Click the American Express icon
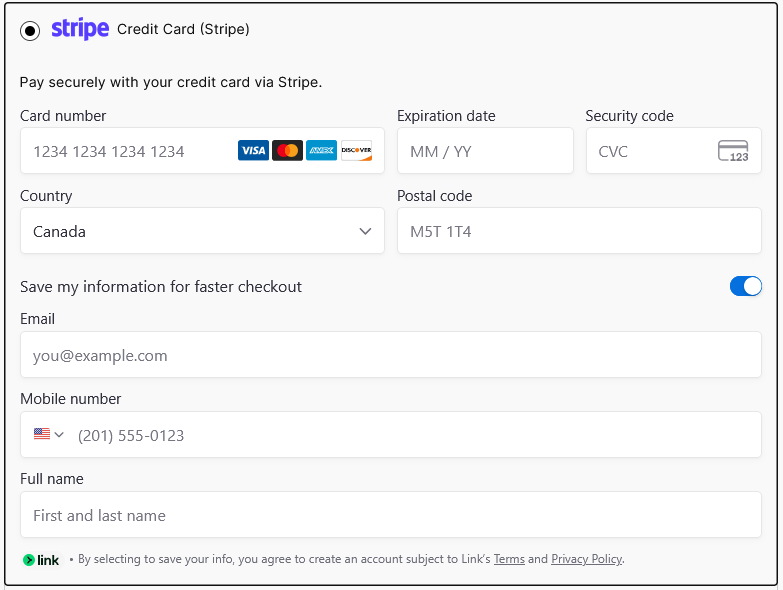 (x=322, y=150)
